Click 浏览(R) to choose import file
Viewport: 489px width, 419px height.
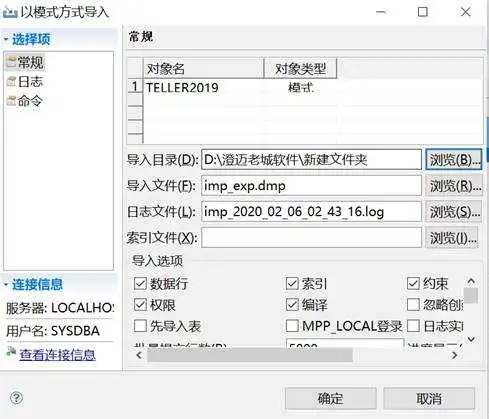[x=454, y=185]
